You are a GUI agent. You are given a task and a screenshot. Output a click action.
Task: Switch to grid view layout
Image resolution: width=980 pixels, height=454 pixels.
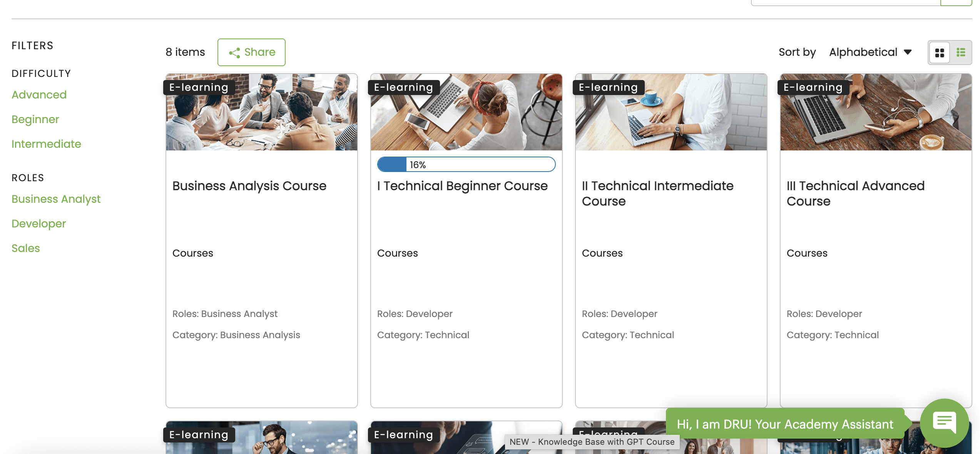tap(939, 53)
